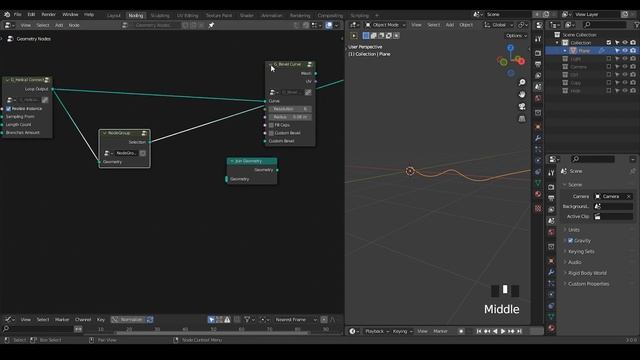Open the Help menu

(89, 14)
